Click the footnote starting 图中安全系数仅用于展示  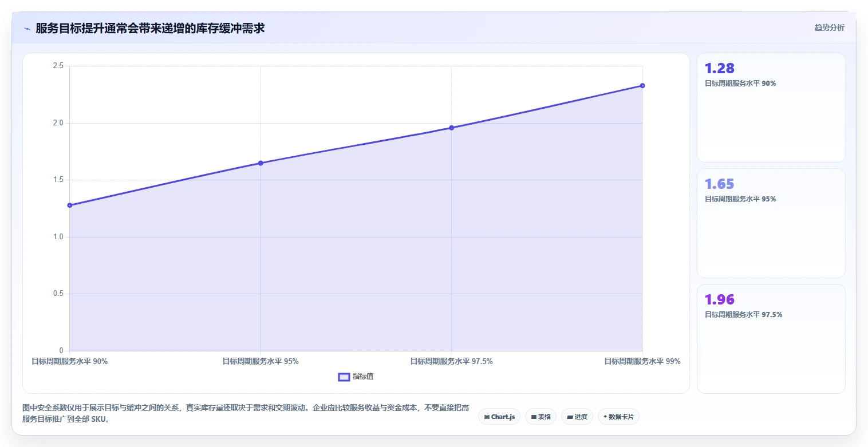[246, 413]
